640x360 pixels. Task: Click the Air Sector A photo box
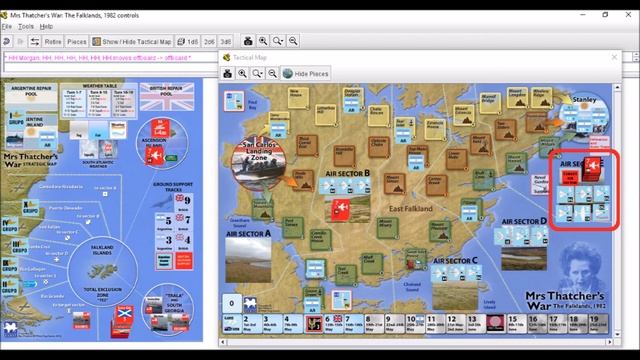[248, 260]
